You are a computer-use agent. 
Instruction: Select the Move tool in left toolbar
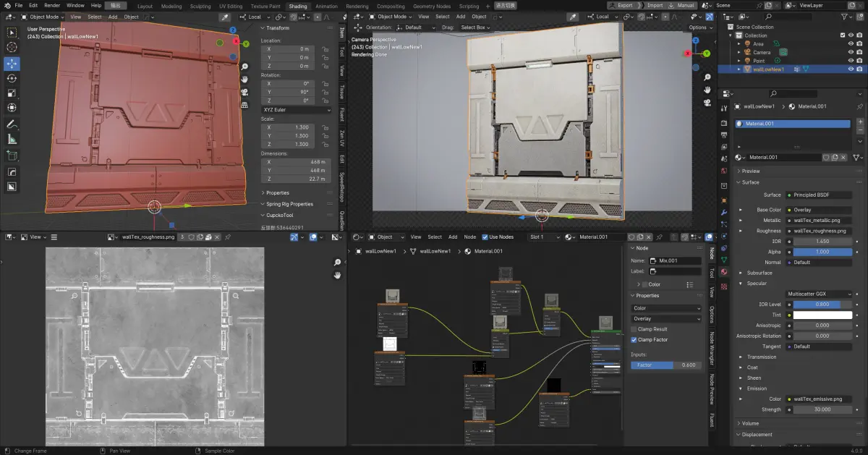(12, 63)
